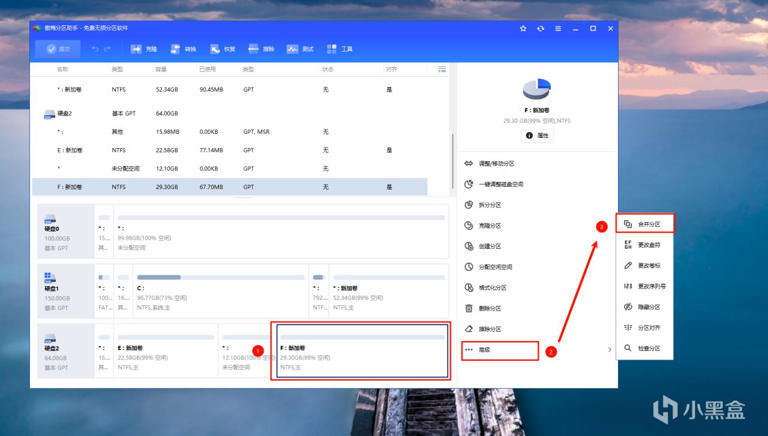Screen dimensions: 768x436
Task: Expand the Advanced (高级) more options entry
Action: pyautogui.click(x=500, y=350)
